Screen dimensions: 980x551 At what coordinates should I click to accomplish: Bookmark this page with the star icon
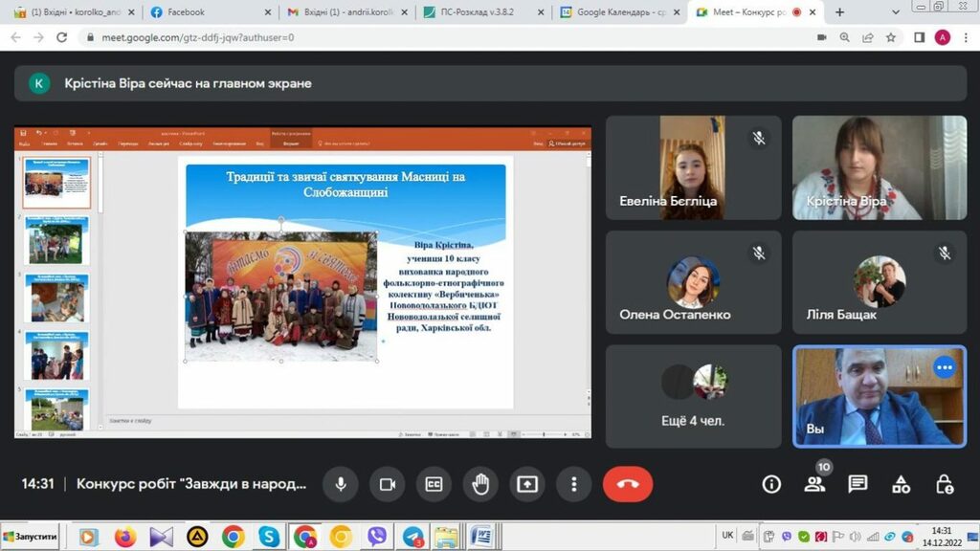(x=891, y=37)
